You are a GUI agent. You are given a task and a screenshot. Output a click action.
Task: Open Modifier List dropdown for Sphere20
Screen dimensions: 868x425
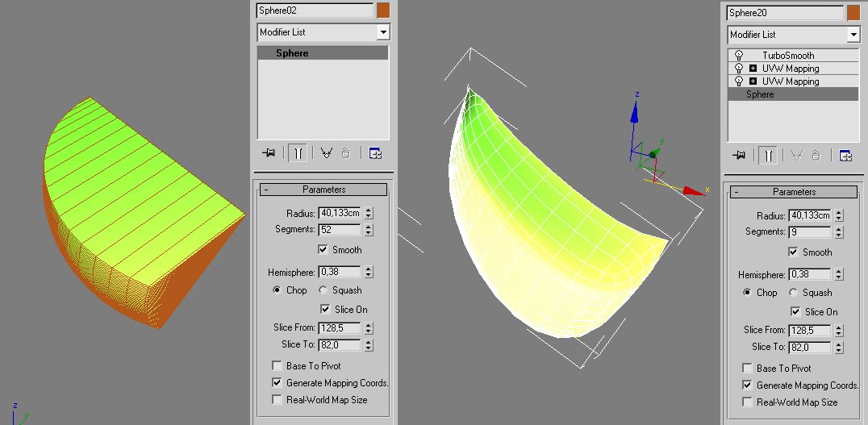click(853, 35)
